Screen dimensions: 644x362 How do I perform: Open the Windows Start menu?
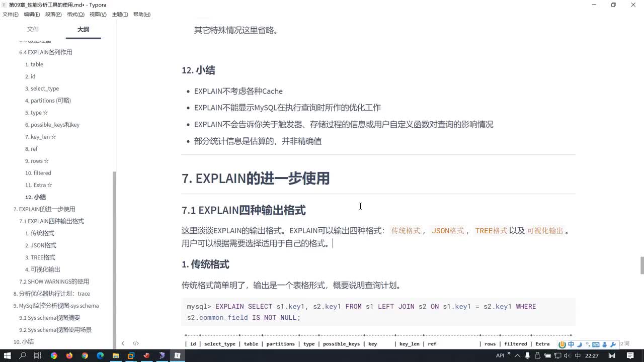7,355
